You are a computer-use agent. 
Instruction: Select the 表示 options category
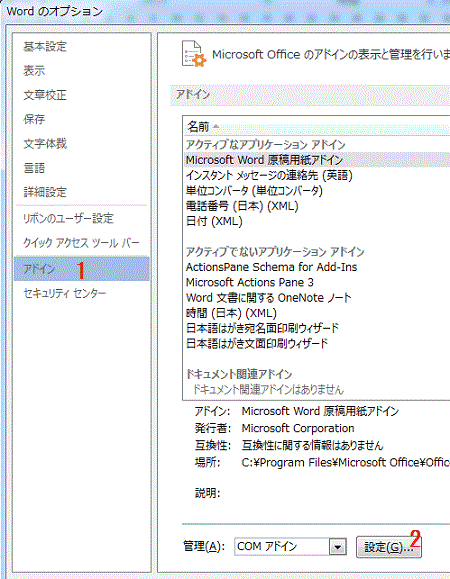[34, 71]
